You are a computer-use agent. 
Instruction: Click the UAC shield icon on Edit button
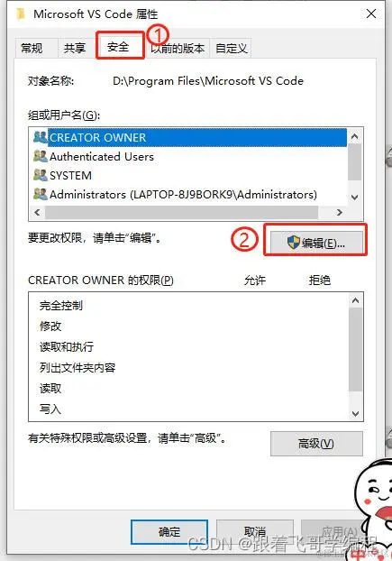coord(294,243)
